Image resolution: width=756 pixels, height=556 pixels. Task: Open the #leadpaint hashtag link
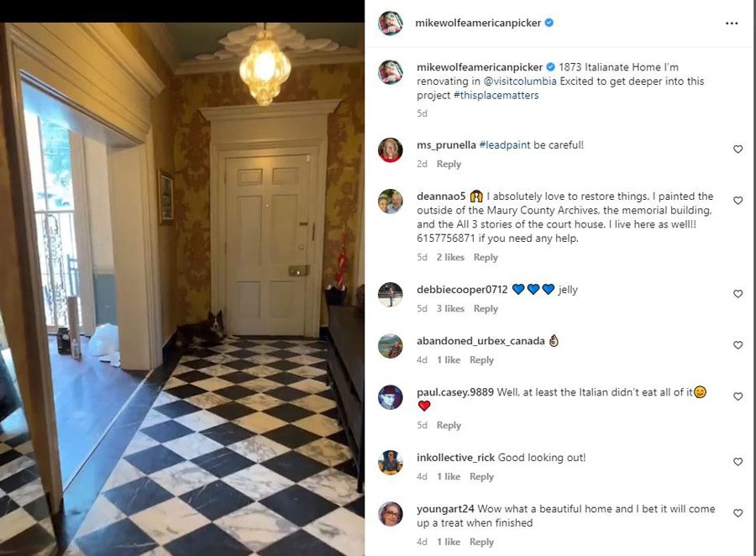pos(504,144)
